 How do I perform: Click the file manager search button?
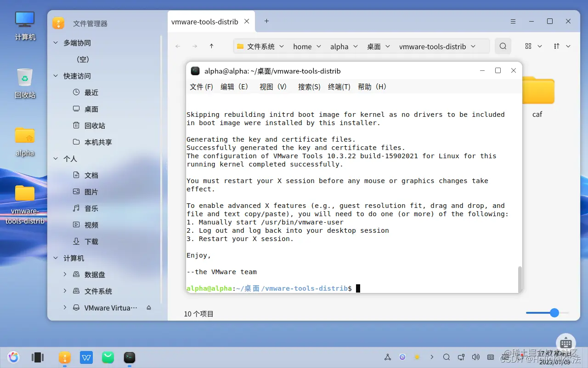503,46
